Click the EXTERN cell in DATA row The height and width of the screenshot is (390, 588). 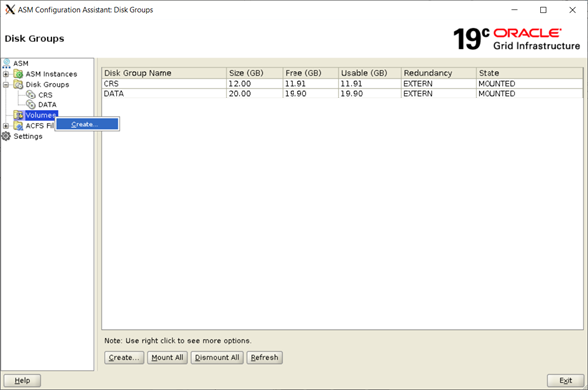coord(439,93)
